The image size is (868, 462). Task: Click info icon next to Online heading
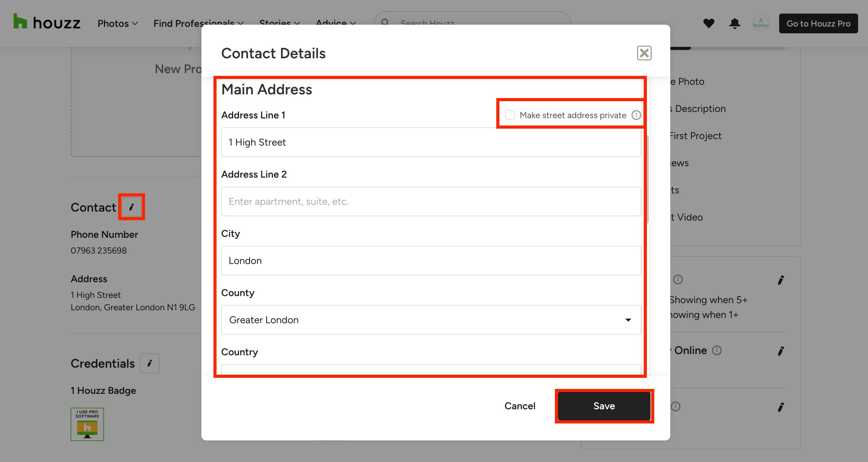717,350
